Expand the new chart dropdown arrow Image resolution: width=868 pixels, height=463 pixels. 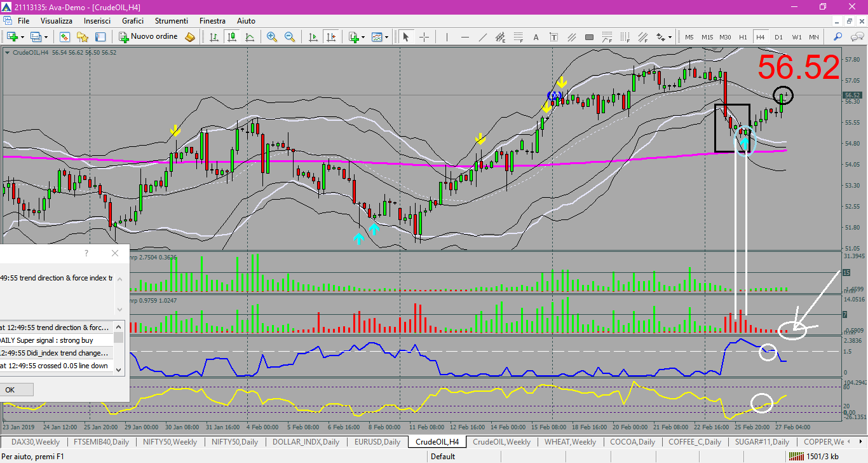(x=22, y=37)
